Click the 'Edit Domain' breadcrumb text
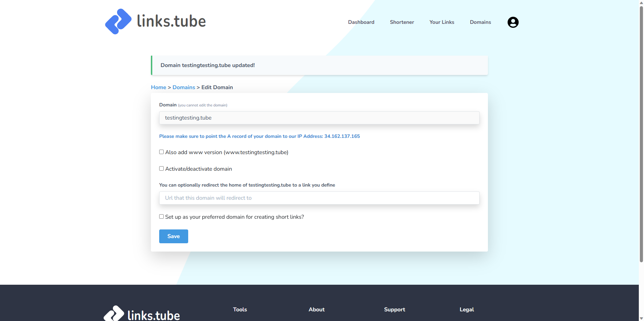Screen dimensions: 644x321 (x=217, y=87)
